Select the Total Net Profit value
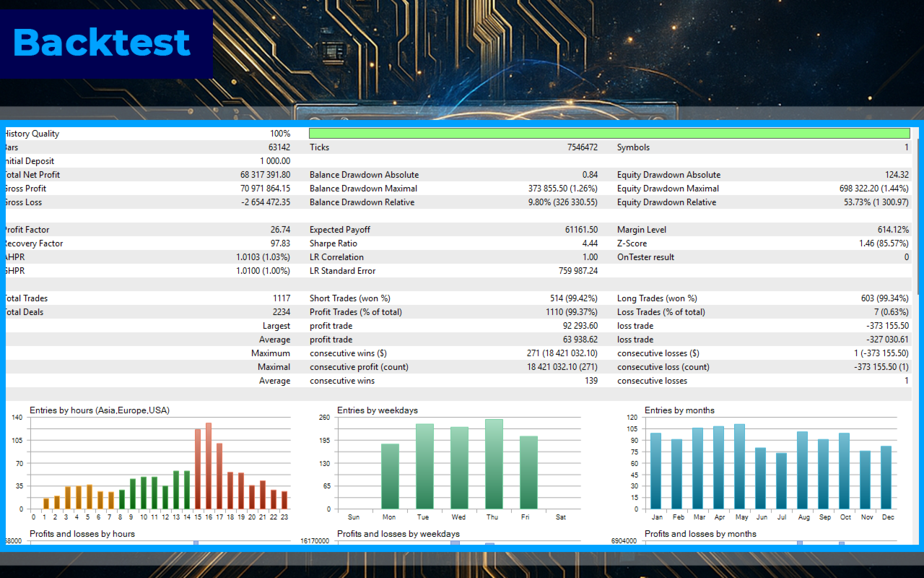This screenshot has width=924, height=578. [x=265, y=175]
